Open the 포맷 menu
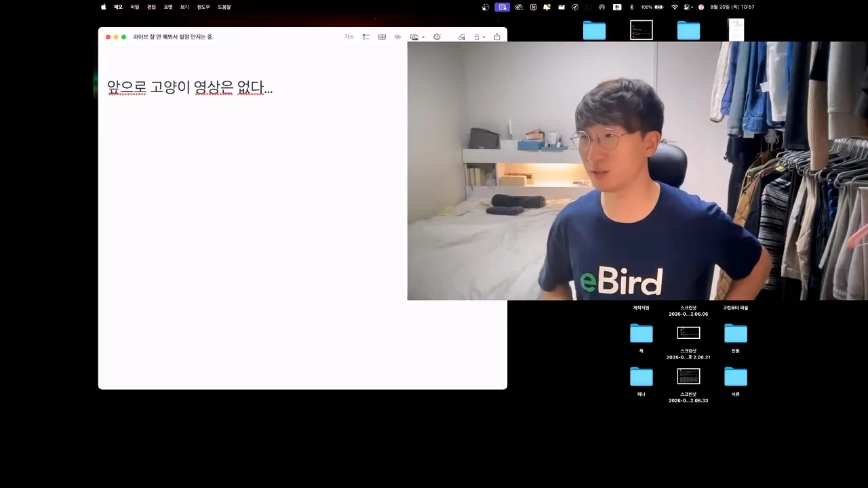Viewport: 868px width, 488px height. point(168,7)
